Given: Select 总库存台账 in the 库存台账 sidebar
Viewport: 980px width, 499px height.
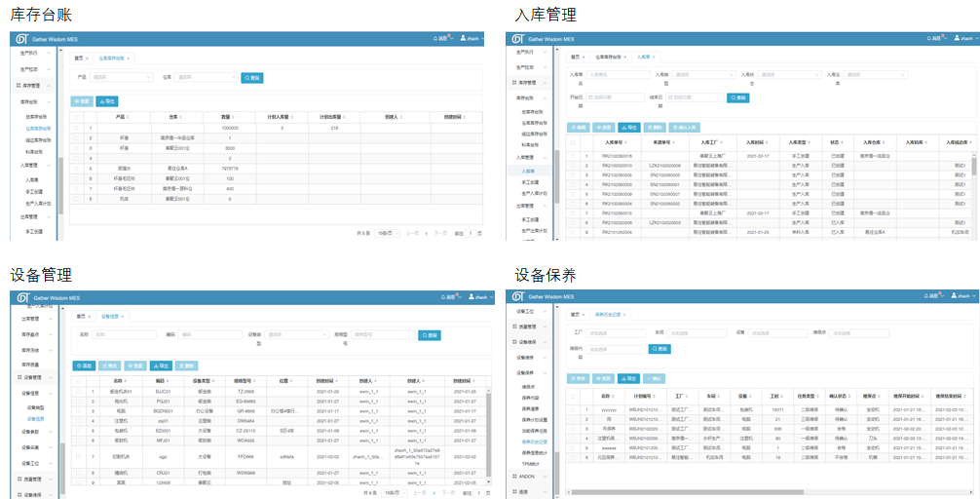Looking at the screenshot, I should pos(36,116).
